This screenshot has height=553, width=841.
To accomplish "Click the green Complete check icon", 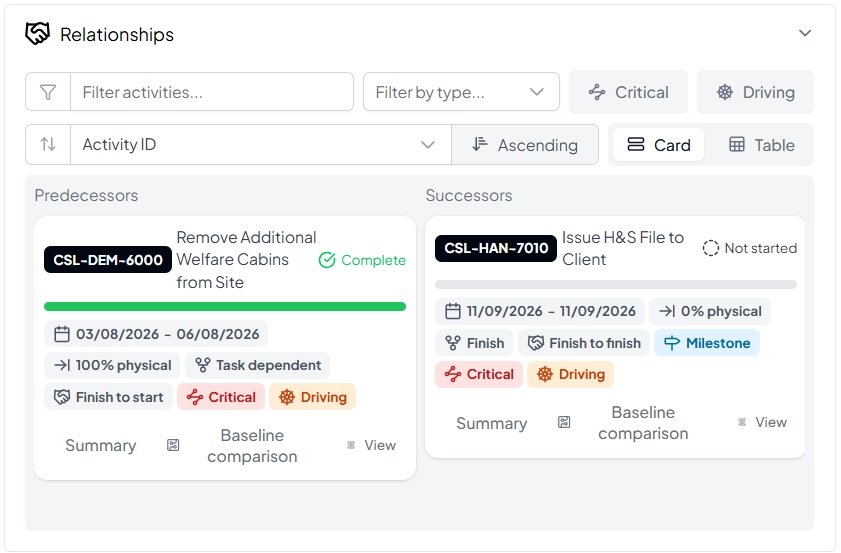I will coord(327,260).
